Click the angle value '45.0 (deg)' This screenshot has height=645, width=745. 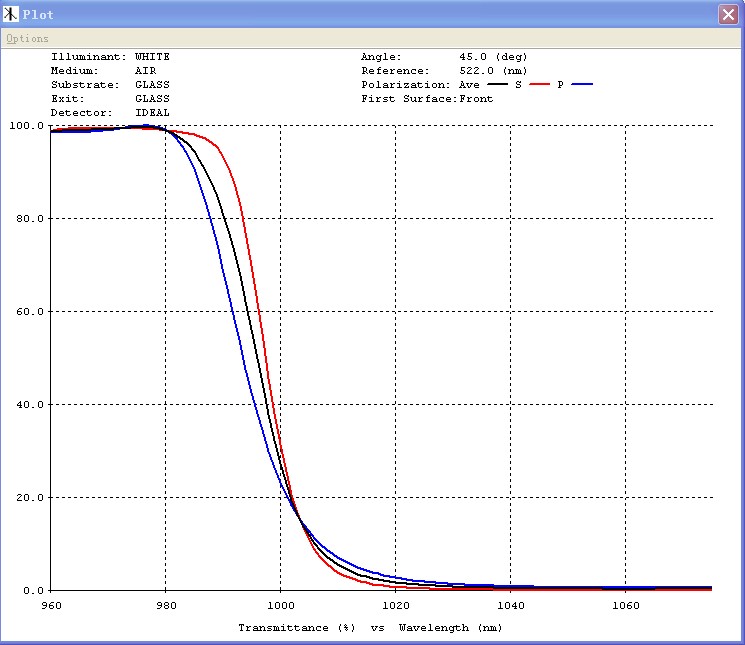click(493, 57)
